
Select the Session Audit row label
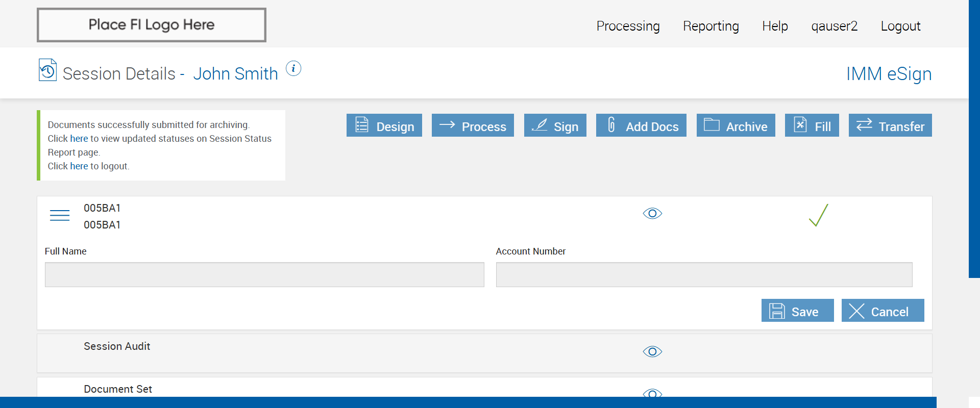click(117, 346)
